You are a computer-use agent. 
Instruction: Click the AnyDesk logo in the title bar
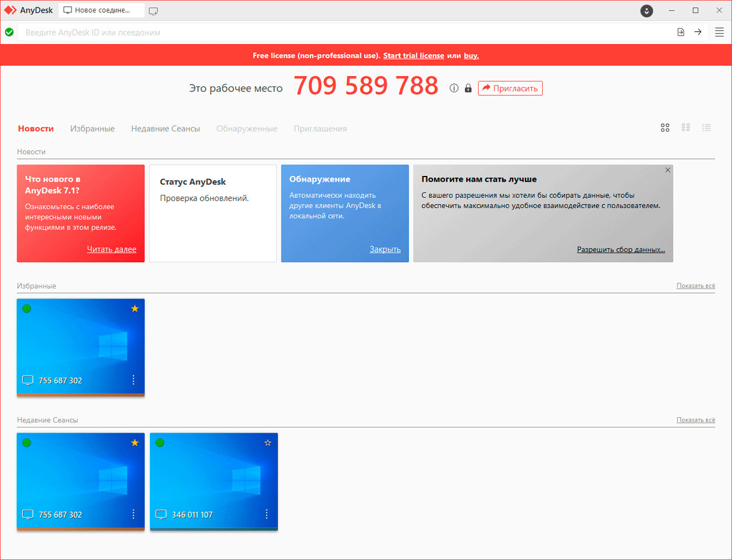pyautogui.click(x=10, y=10)
